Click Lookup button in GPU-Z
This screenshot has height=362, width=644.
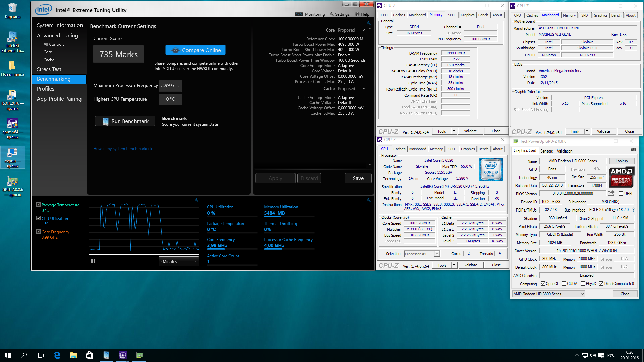622,161
